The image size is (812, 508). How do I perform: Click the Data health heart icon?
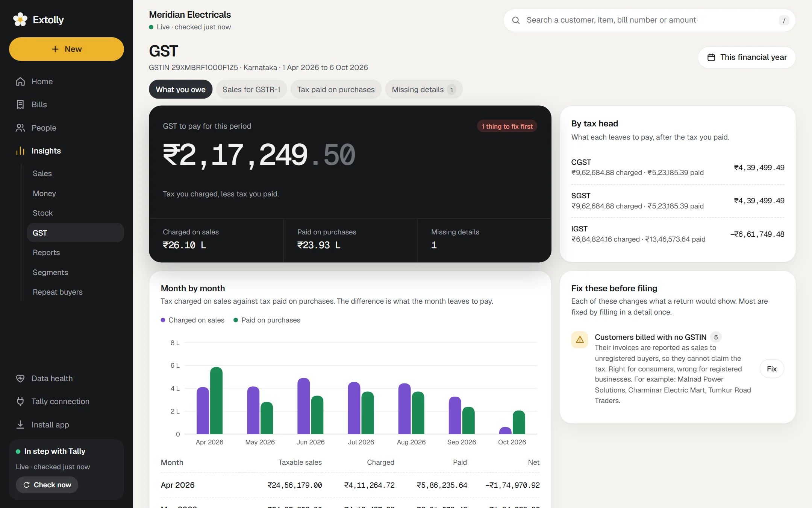[20, 379]
